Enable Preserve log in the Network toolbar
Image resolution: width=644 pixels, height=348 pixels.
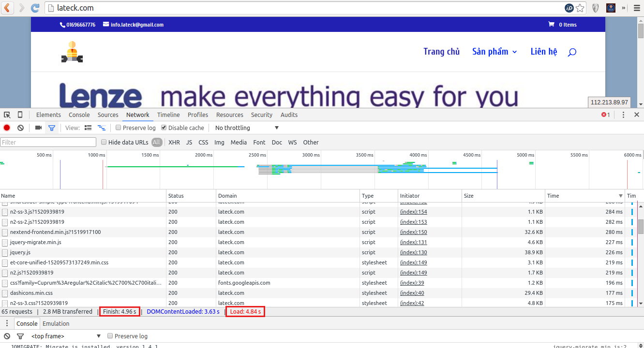tap(118, 128)
